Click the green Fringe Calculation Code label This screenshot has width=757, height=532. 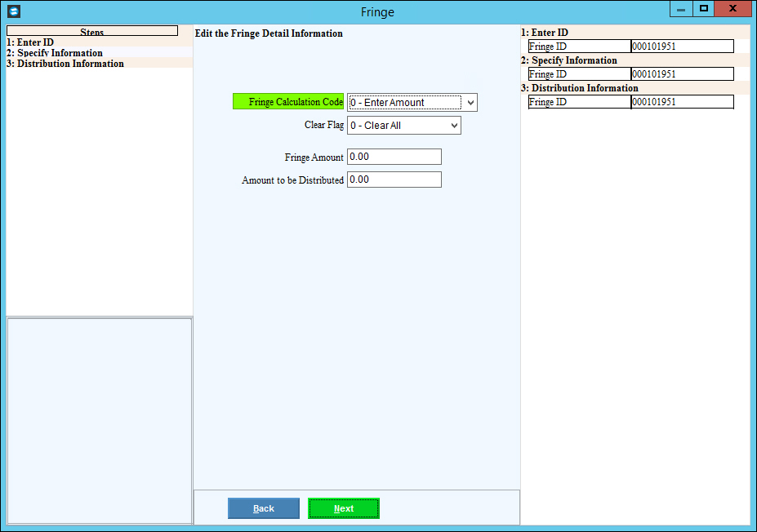(288, 101)
